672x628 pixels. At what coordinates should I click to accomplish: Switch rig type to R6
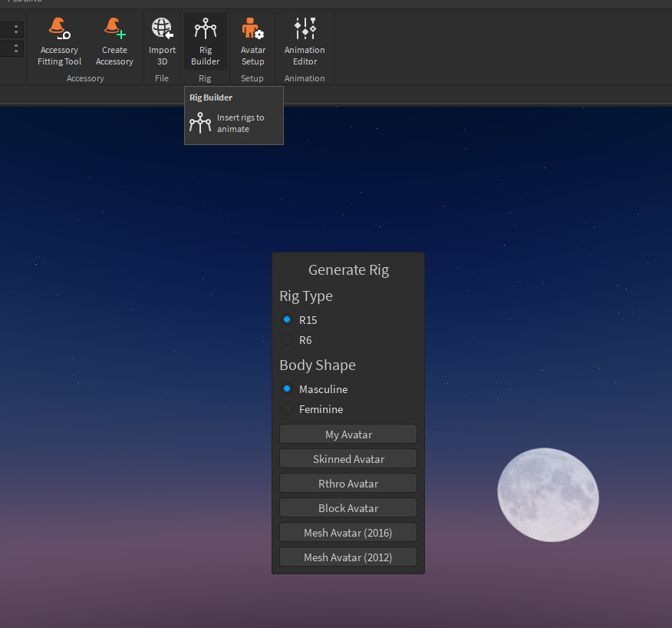pyautogui.click(x=288, y=339)
